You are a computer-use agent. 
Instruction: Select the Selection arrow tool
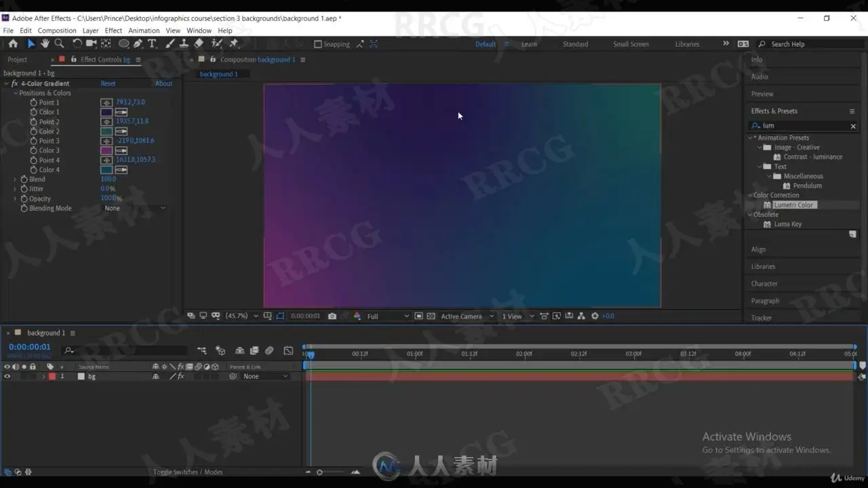coord(31,43)
